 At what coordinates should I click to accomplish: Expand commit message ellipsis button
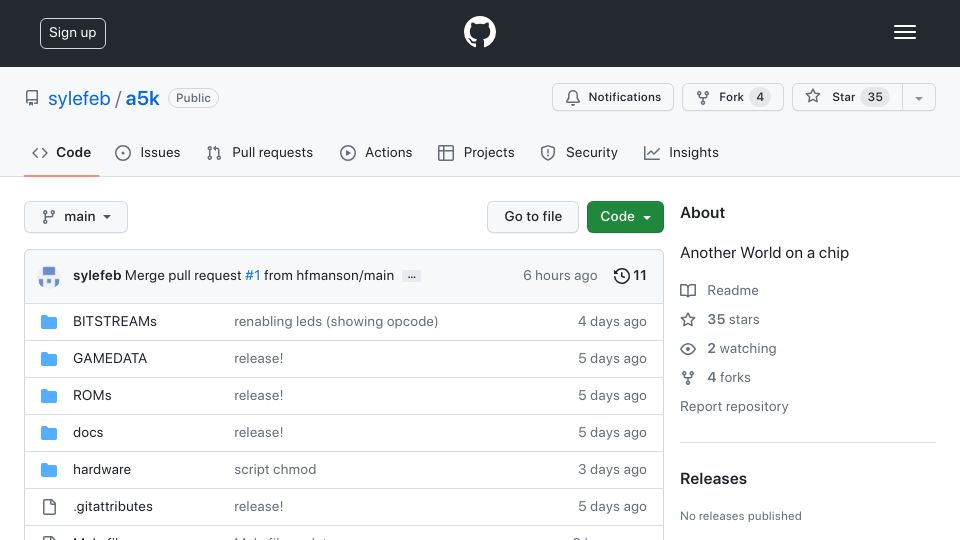[411, 276]
